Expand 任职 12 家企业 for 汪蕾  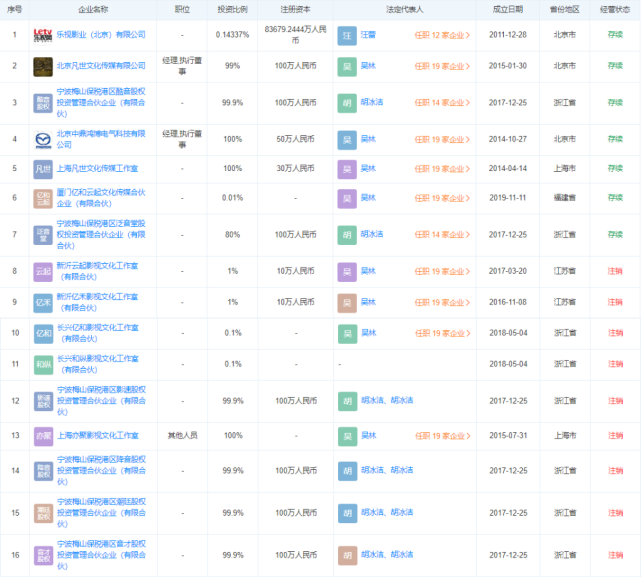point(442,35)
